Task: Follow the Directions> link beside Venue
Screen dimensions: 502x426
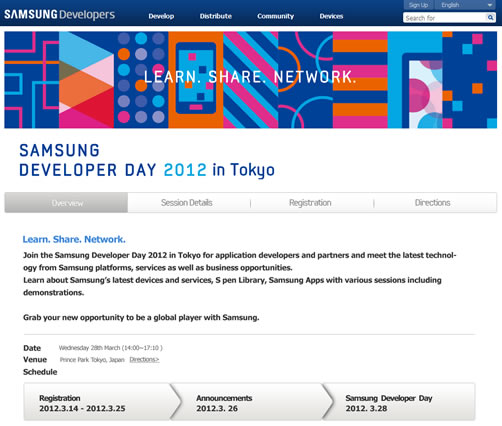Action: (144, 359)
